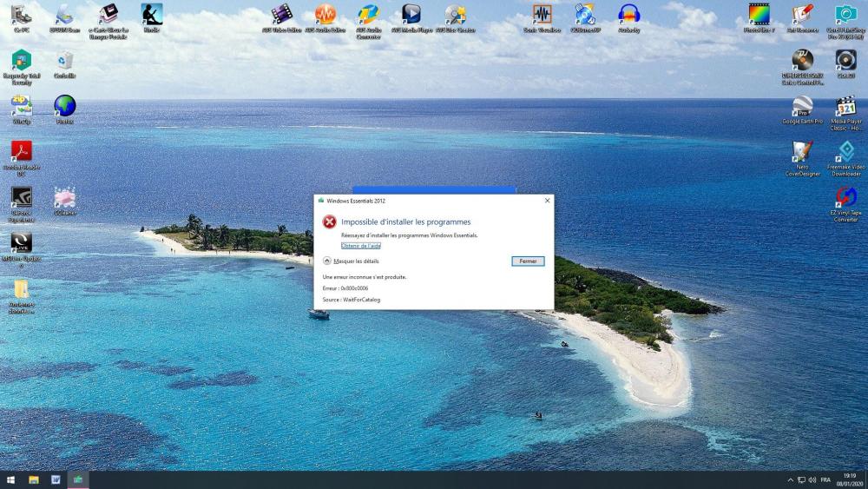Close the Windows Essentials 2012 dialog
Viewport: 868px width, 489px height.
tap(547, 201)
